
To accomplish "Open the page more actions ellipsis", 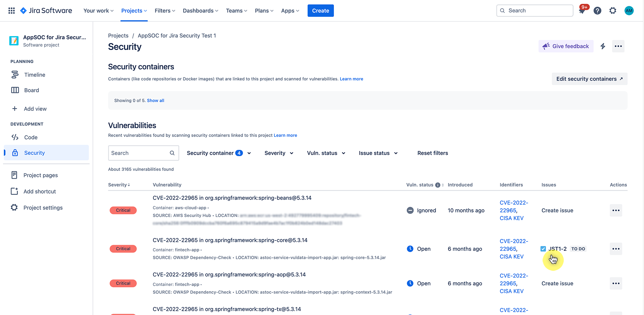I will click(x=618, y=46).
